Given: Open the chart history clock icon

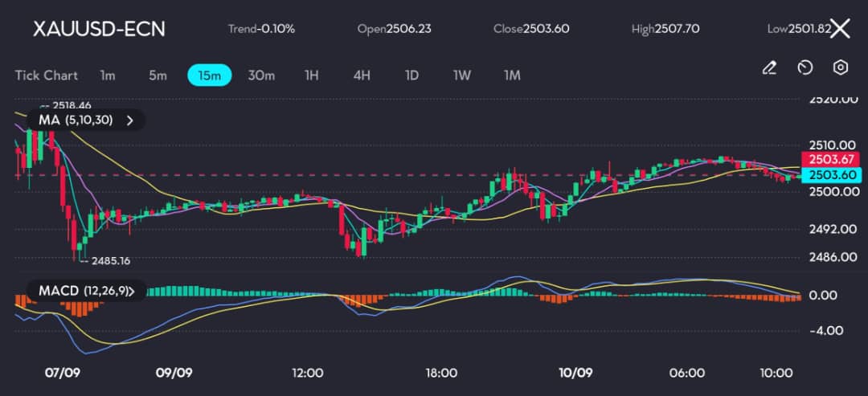Looking at the screenshot, I should (x=805, y=68).
